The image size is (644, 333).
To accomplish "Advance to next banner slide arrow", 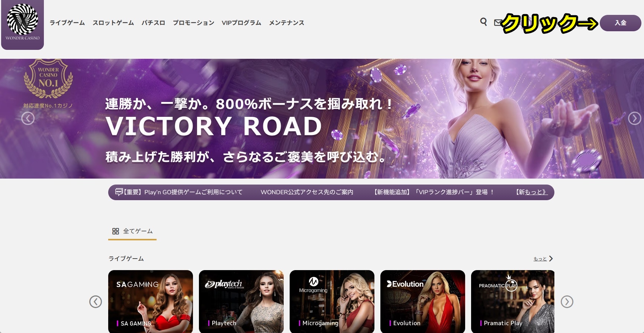I will click(x=634, y=118).
